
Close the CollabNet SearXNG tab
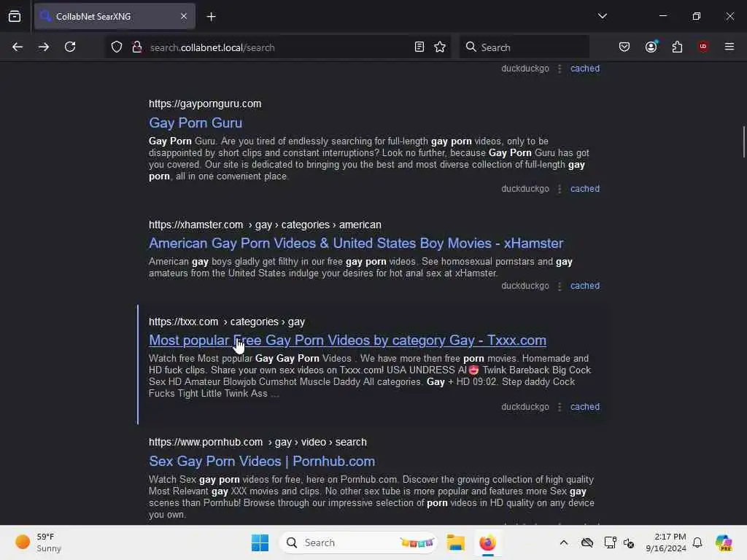pos(184,16)
